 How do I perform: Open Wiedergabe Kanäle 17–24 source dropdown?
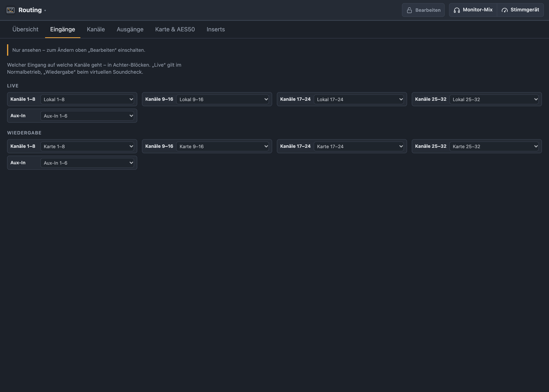tap(359, 146)
